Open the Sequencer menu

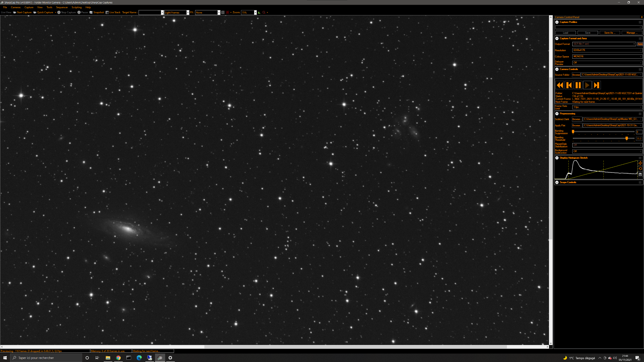coord(62,7)
